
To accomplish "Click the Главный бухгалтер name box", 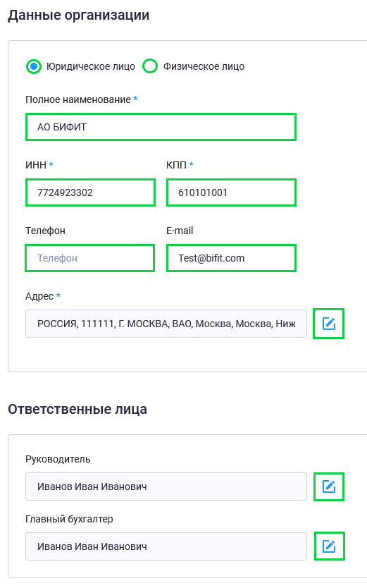I will tap(166, 546).
